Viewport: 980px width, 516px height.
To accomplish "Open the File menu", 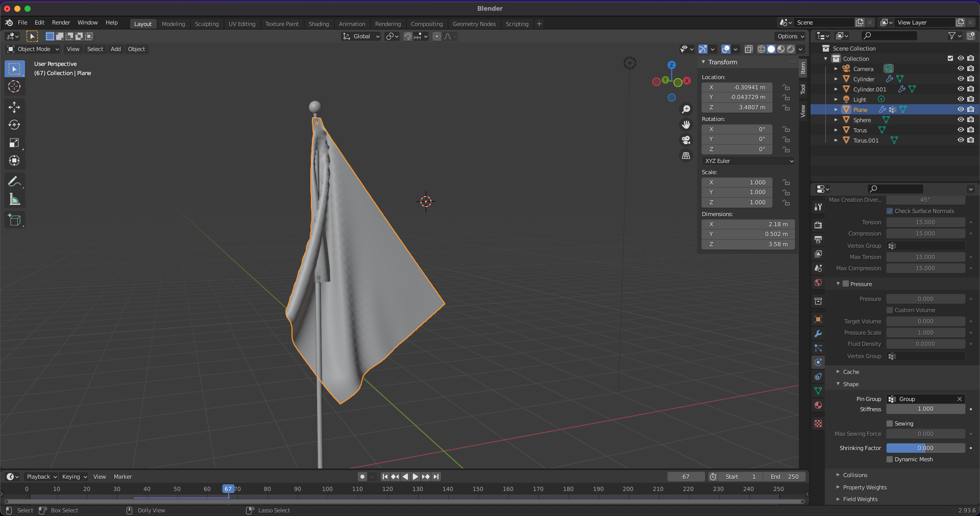I will (22, 22).
